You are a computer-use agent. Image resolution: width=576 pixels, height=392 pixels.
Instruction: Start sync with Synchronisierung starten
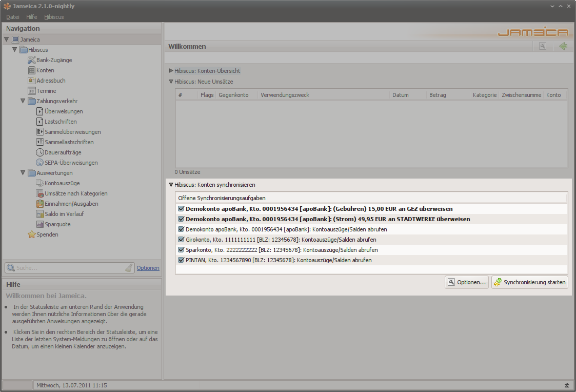pyautogui.click(x=530, y=282)
